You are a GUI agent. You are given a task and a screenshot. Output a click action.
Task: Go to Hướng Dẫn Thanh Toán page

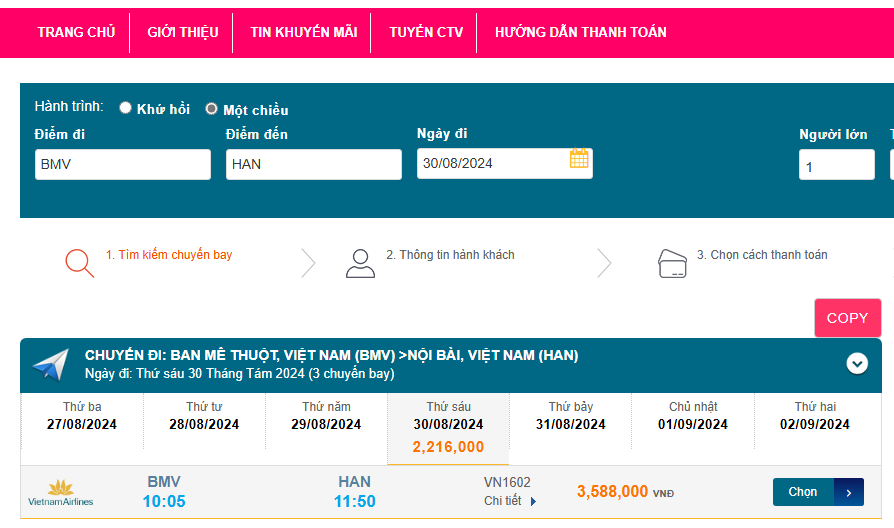(x=580, y=32)
